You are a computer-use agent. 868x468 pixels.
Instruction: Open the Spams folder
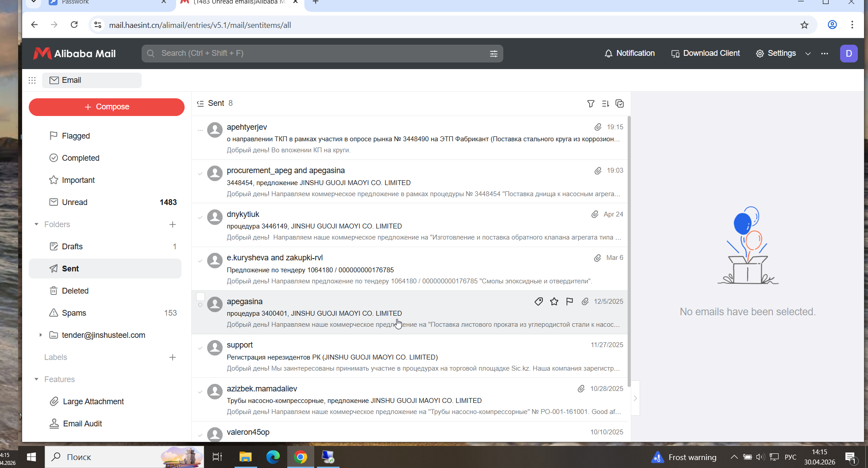click(105, 313)
